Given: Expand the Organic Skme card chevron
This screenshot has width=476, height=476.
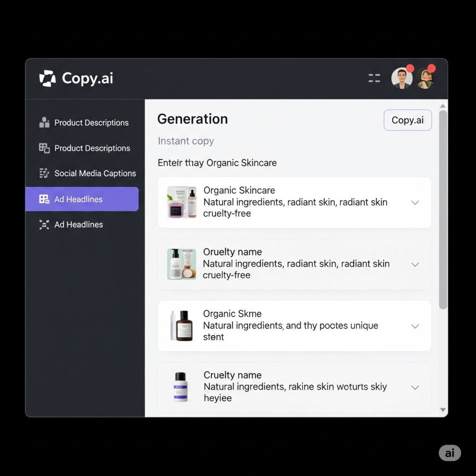Looking at the screenshot, I should point(415,326).
